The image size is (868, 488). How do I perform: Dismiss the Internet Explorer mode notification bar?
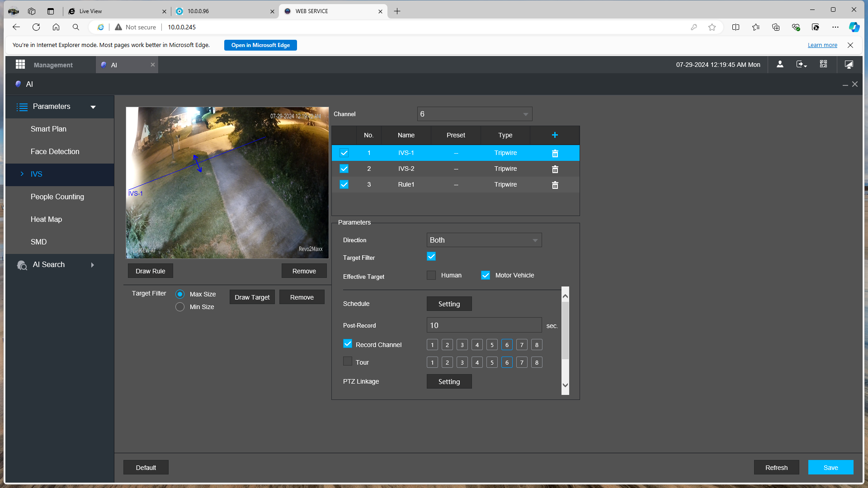pos(850,45)
